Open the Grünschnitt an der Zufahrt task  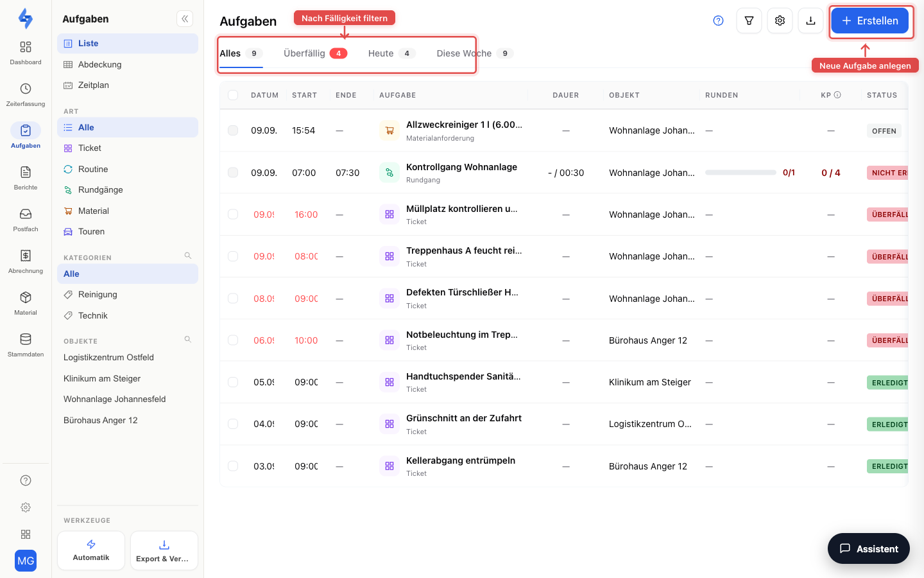coord(464,418)
